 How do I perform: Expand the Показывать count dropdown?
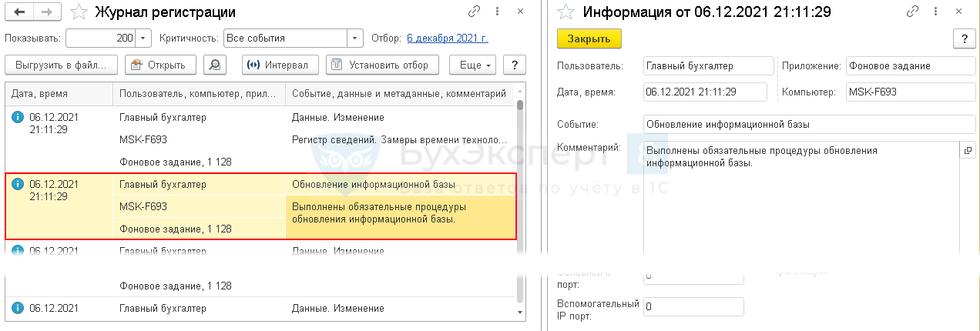point(144,38)
